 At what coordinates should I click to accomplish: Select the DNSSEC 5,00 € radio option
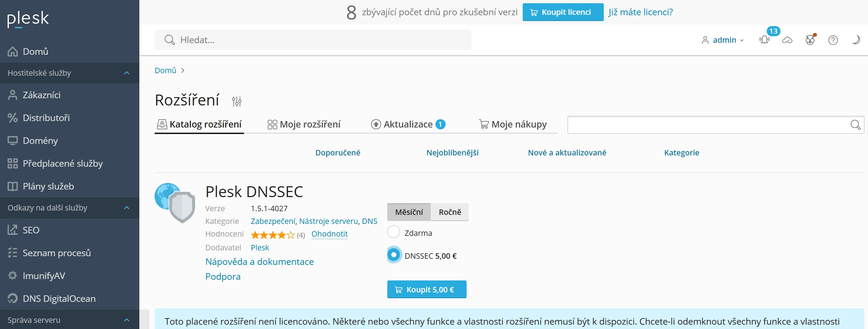coord(394,255)
